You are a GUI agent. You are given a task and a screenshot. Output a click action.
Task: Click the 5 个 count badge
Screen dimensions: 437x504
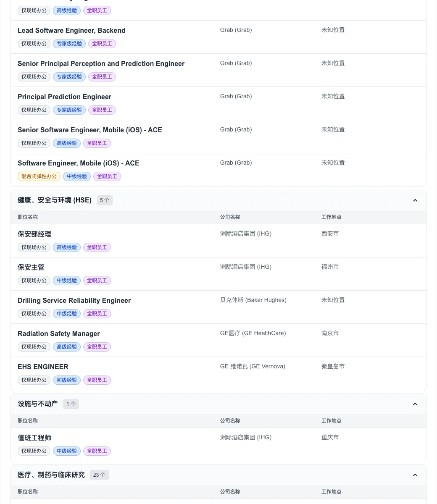(104, 200)
